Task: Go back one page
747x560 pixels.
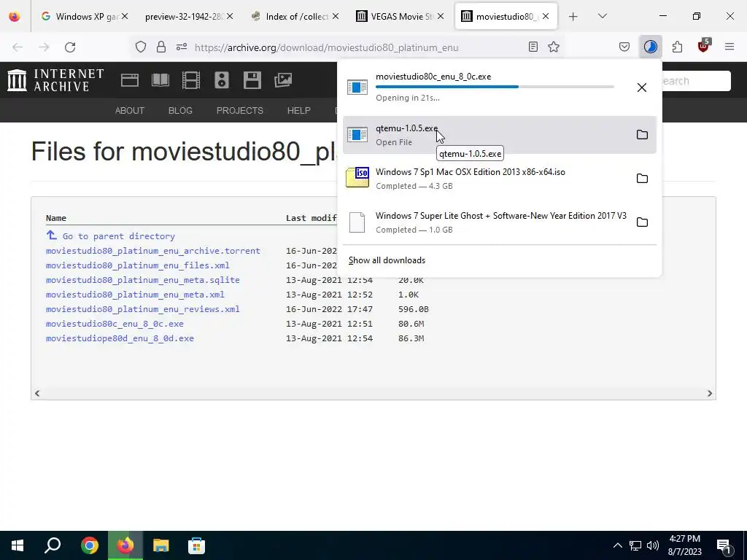Action: coord(18,47)
